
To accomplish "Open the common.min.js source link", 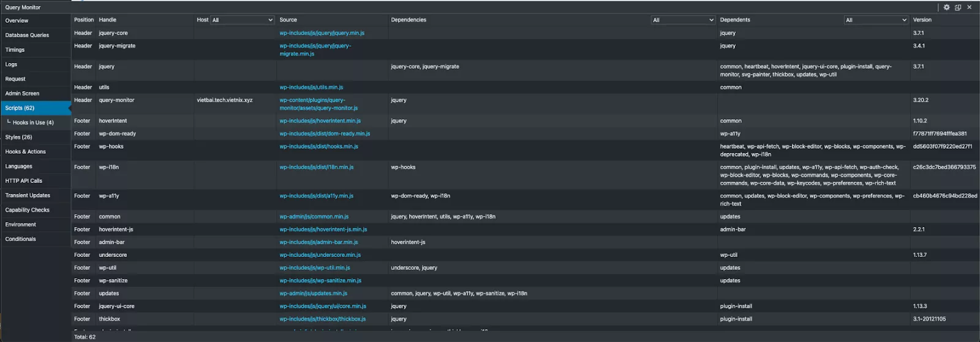I will click(314, 217).
